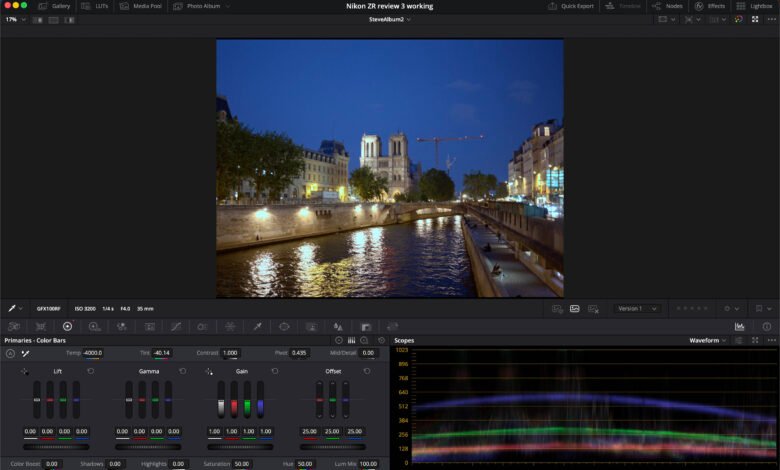The width and height of the screenshot is (780, 470).
Task: Open the LUTs panel tab
Action: (95, 6)
